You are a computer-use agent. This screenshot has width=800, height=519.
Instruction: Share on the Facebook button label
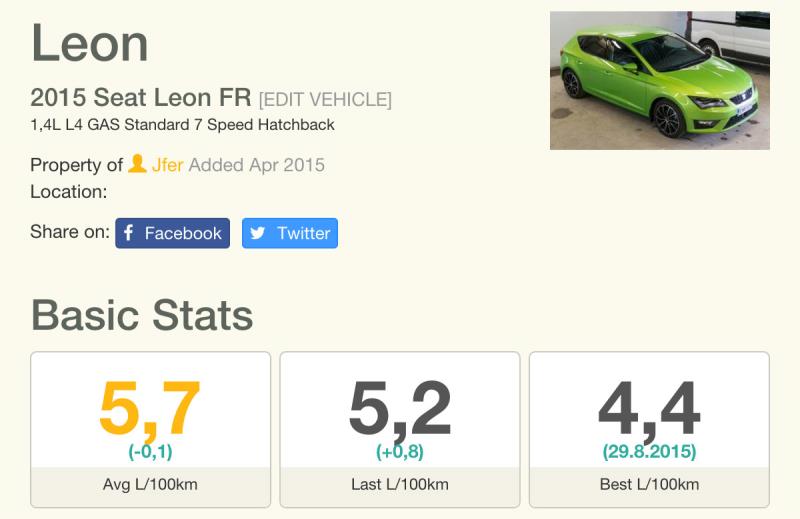pyautogui.click(x=183, y=233)
